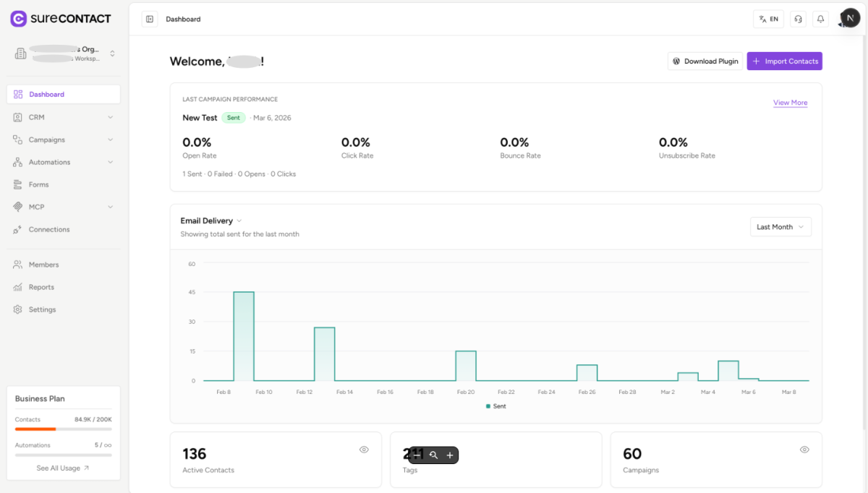Viewport: 868px width, 493px height.
Task: Toggle visibility of Active Contacts count
Action: (x=364, y=450)
